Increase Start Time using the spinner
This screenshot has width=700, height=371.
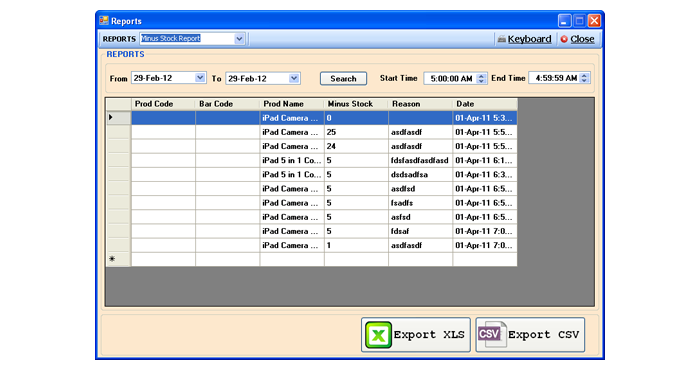coord(481,76)
